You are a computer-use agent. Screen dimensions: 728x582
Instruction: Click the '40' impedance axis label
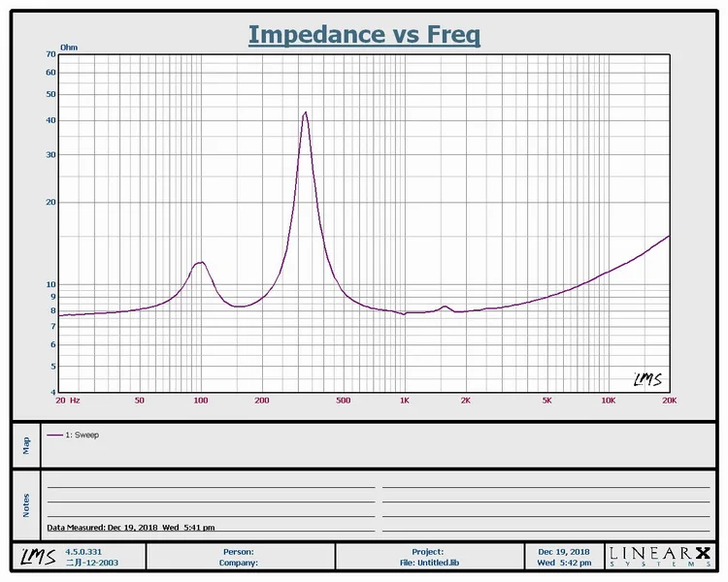(50, 120)
